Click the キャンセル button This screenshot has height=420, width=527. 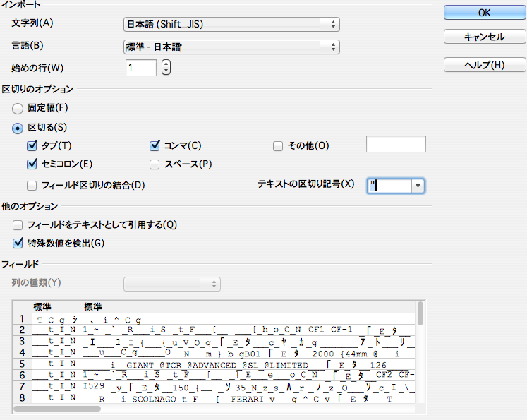click(x=484, y=37)
